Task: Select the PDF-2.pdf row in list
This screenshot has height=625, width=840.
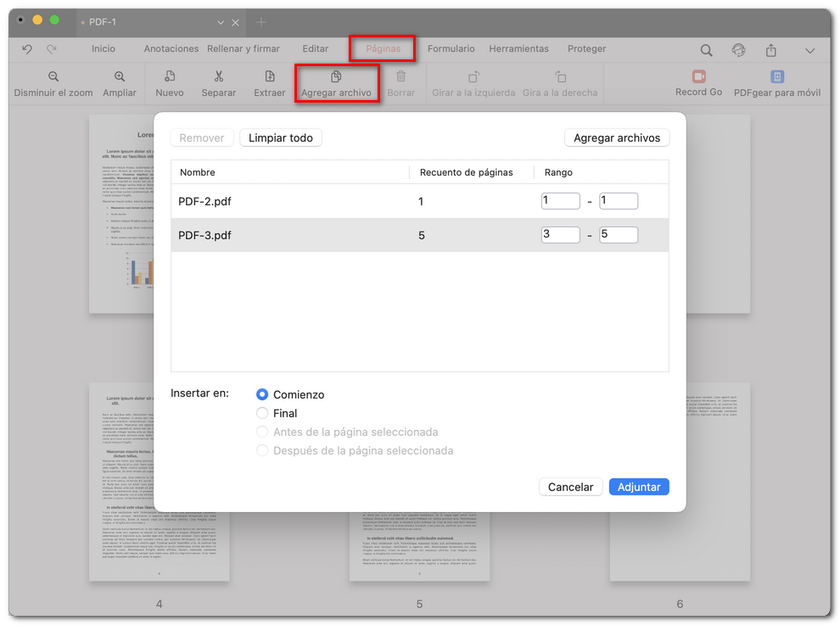Action: tap(288, 202)
